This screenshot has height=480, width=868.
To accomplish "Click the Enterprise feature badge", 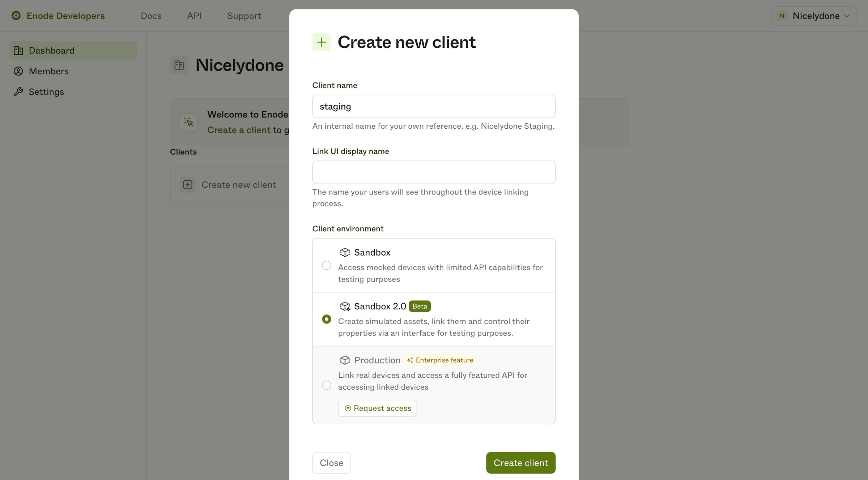I will click(440, 360).
